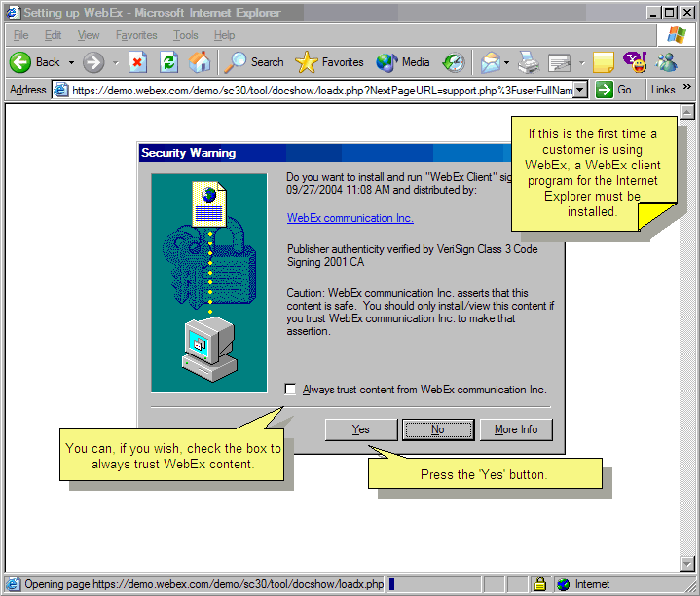Open the History toolbar icon
Image resolution: width=700 pixels, height=596 pixels.
click(454, 62)
